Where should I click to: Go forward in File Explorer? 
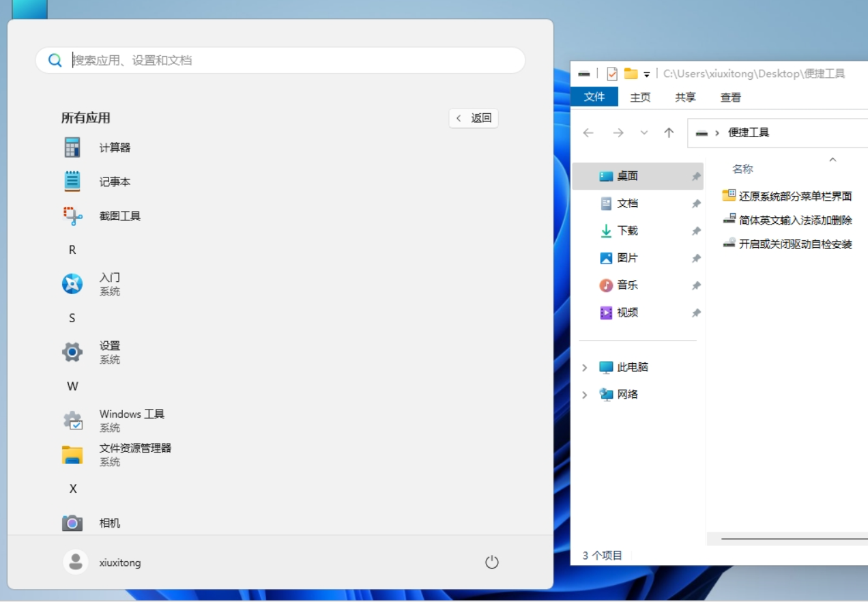pyautogui.click(x=618, y=133)
